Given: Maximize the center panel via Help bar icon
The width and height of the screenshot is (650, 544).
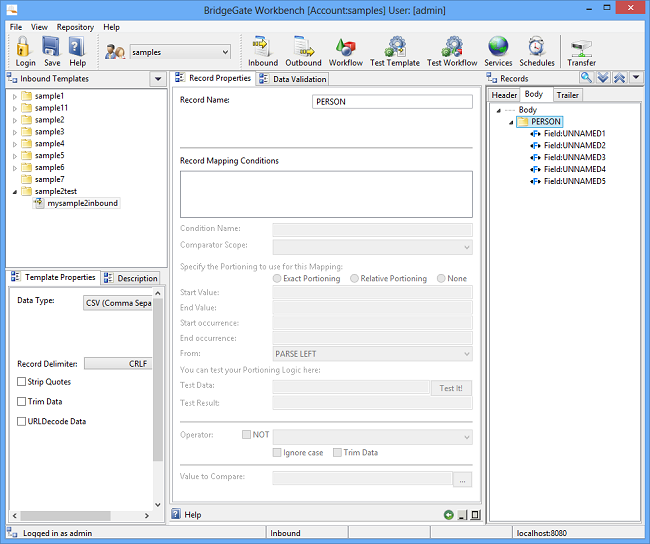Looking at the screenshot, I should click(x=475, y=515).
